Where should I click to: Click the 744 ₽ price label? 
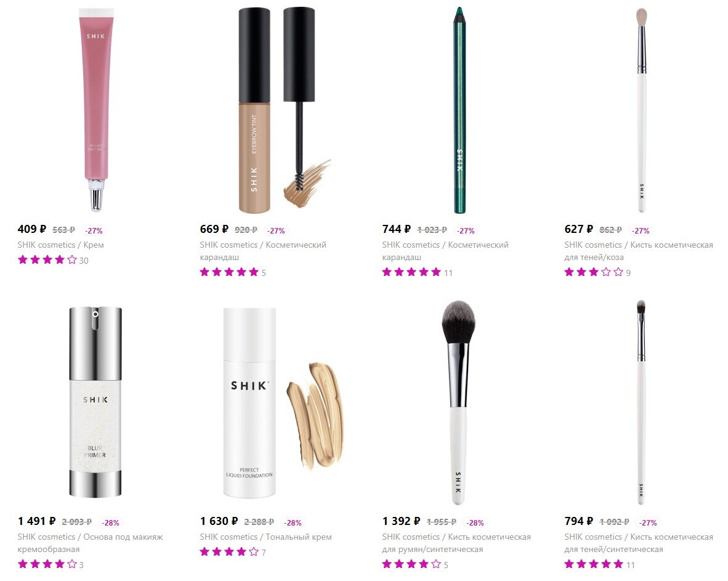point(396,229)
